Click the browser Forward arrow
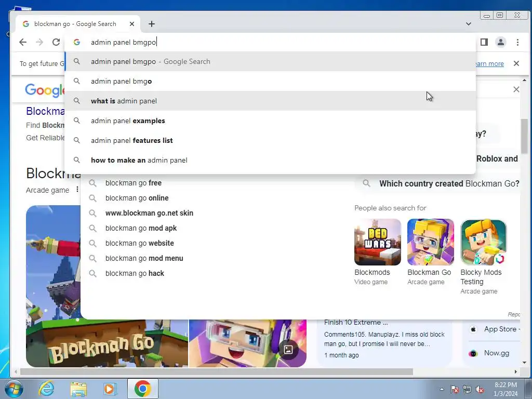Image resolution: width=532 pixels, height=399 pixels. pos(39,42)
